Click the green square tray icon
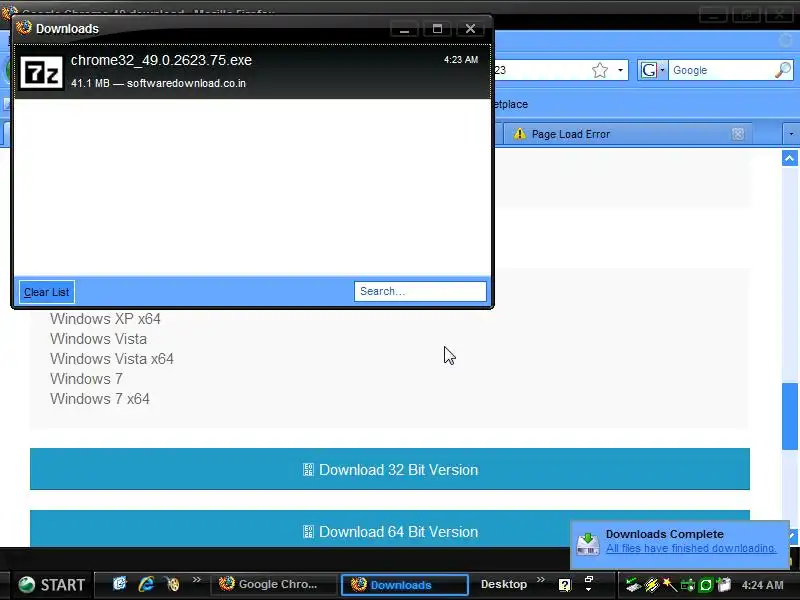 coord(706,585)
